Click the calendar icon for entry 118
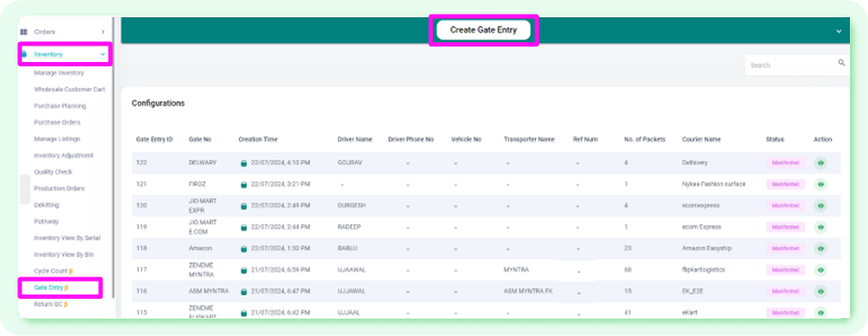Image resolution: width=868 pixels, height=336 pixels. (x=243, y=249)
